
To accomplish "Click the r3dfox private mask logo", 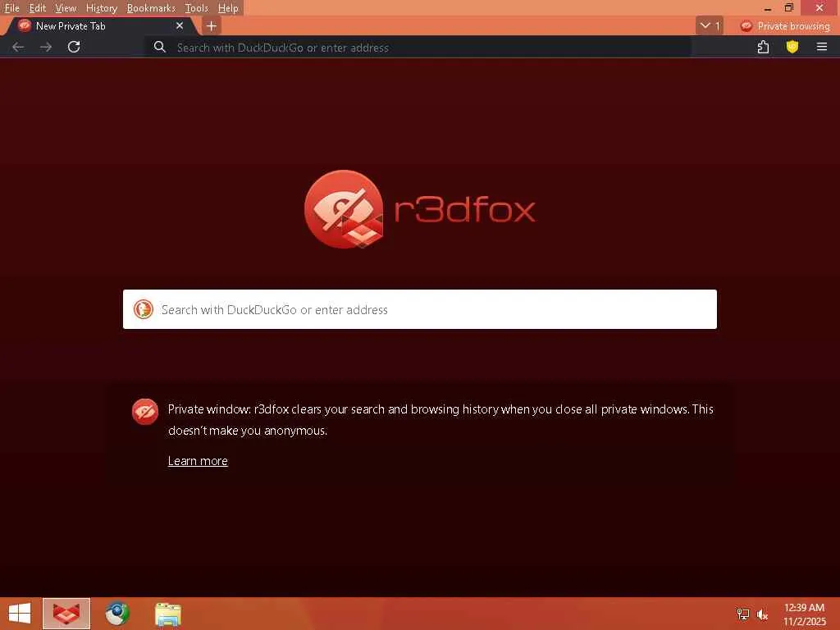I will point(344,209).
